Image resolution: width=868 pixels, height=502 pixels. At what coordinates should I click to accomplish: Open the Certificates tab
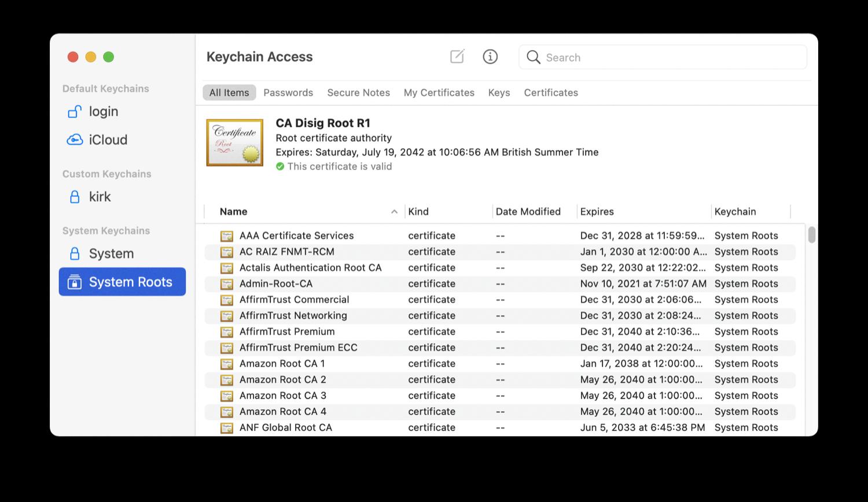pyautogui.click(x=550, y=93)
